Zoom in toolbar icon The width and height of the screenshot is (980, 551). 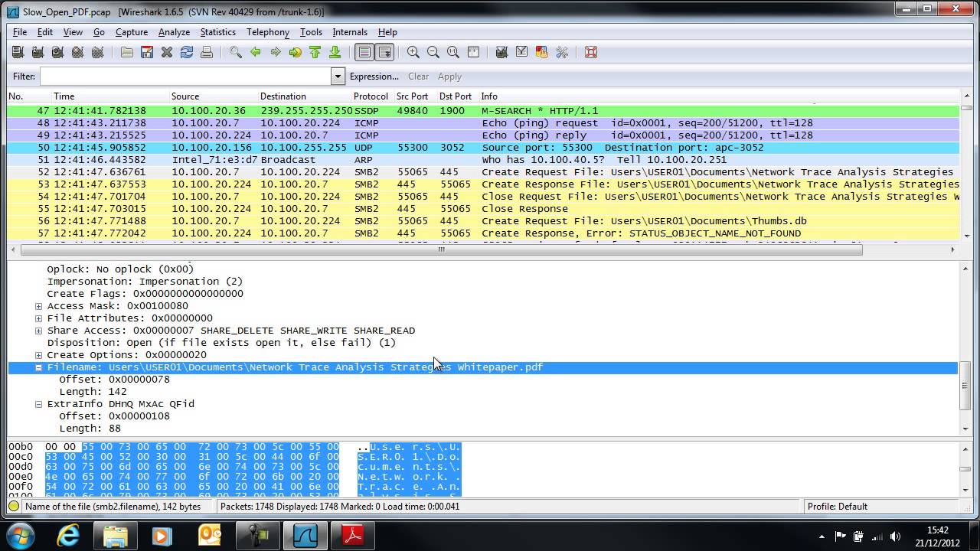click(413, 52)
